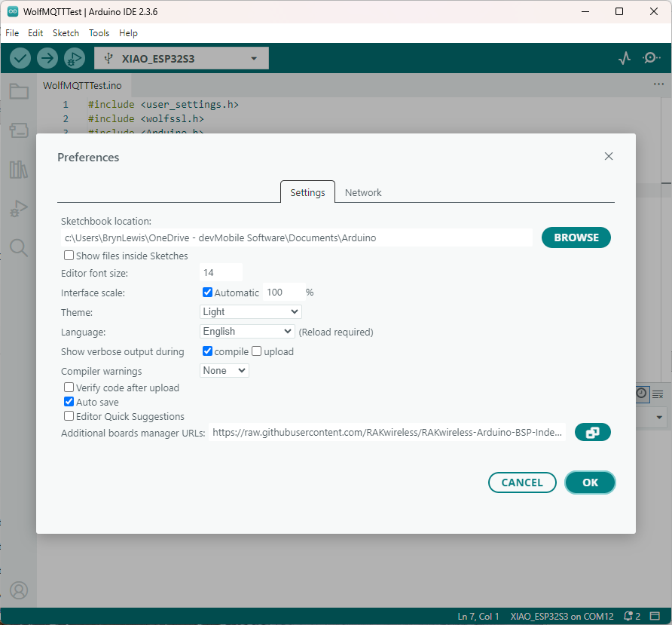The width and height of the screenshot is (672, 625).
Task: Enable Show files inside Sketches checkbox
Action: (69, 256)
